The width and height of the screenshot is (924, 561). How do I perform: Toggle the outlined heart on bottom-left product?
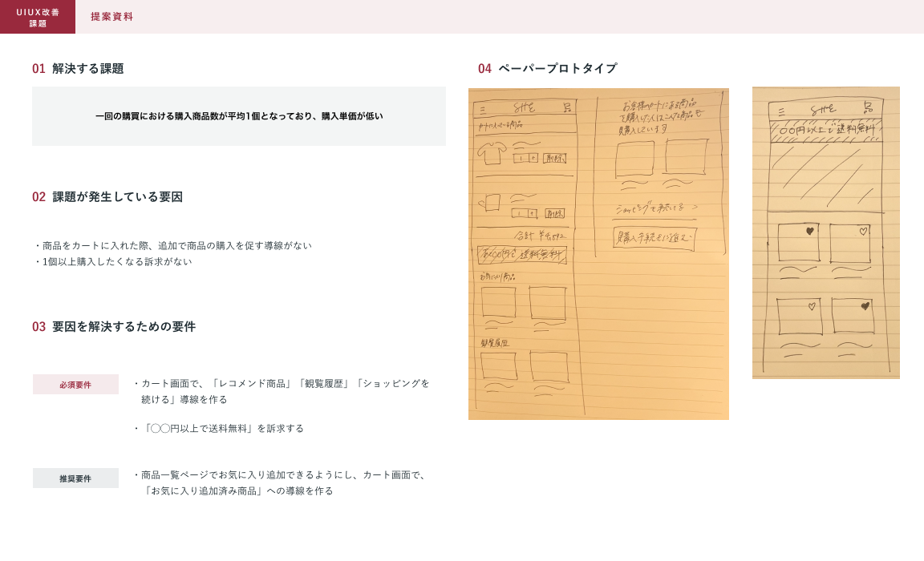pos(812,307)
